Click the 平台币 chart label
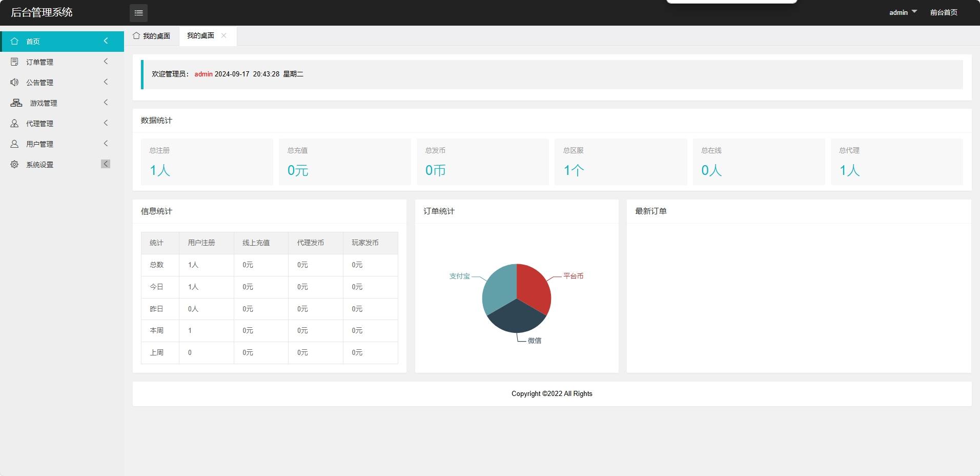This screenshot has height=476, width=980. [573, 276]
